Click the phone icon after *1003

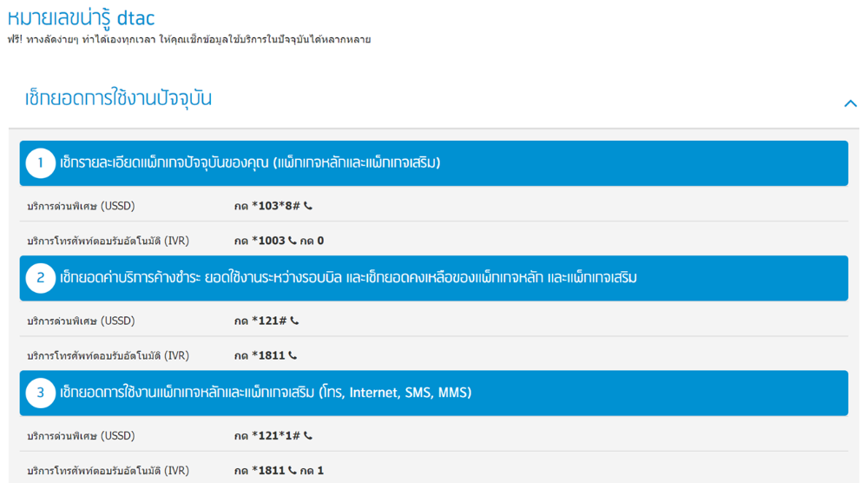point(293,241)
